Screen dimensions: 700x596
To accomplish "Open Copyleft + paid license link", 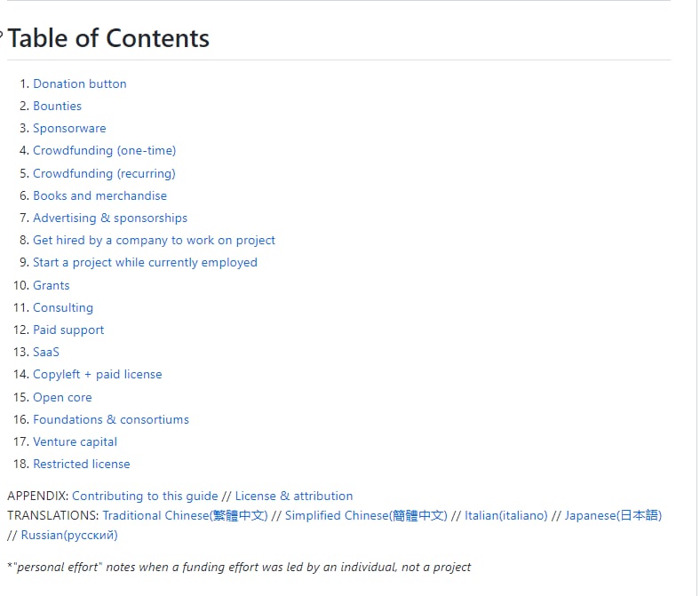I will pos(98,374).
